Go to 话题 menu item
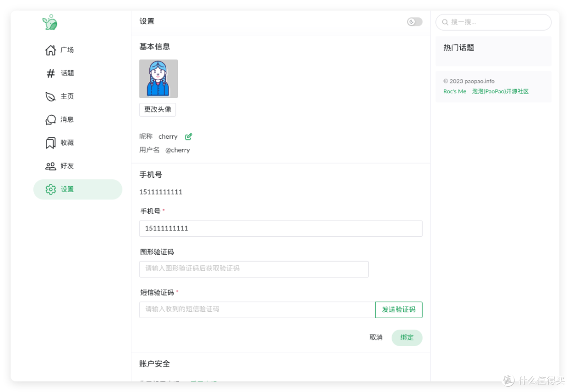This screenshot has width=570, height=392. (78, 73)
